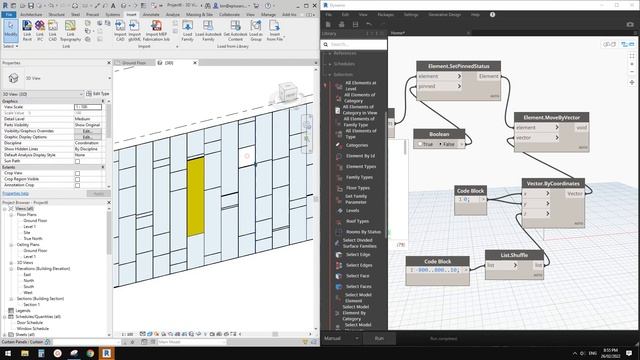Click the Windows Start button
This screenshot has width=640, height=360.
pyautogui.click(x=8, y=353)
